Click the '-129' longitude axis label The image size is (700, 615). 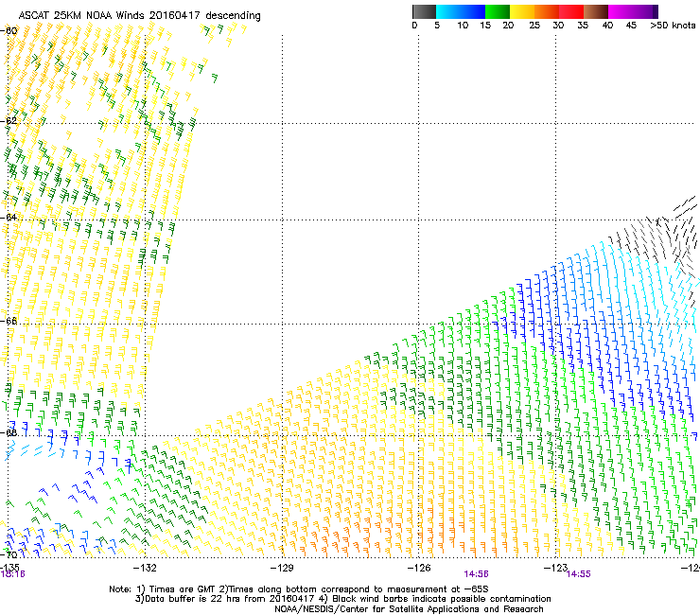pyautogui.click(x=282, y=568)
